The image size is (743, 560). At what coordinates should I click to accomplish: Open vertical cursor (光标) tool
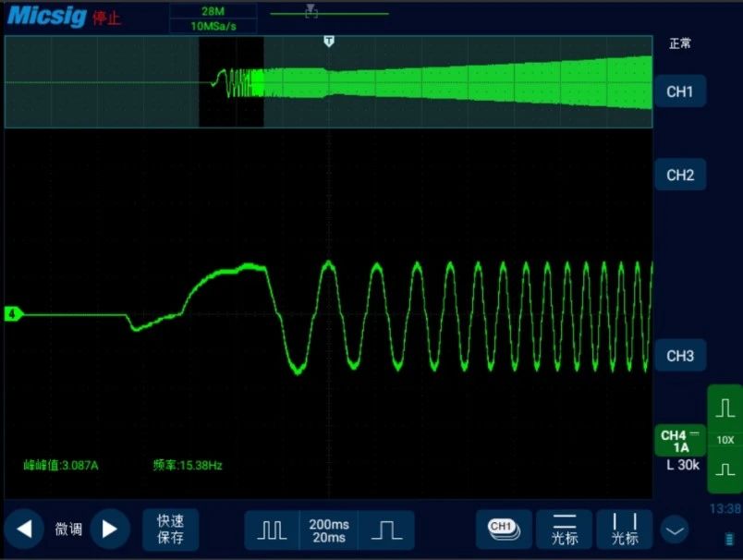pos(625,530)
